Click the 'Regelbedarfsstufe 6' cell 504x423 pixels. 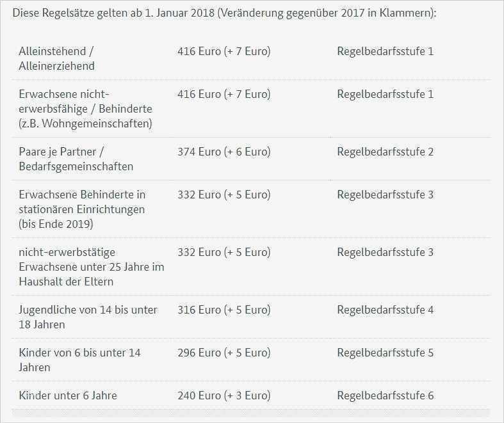pos(385,395)
